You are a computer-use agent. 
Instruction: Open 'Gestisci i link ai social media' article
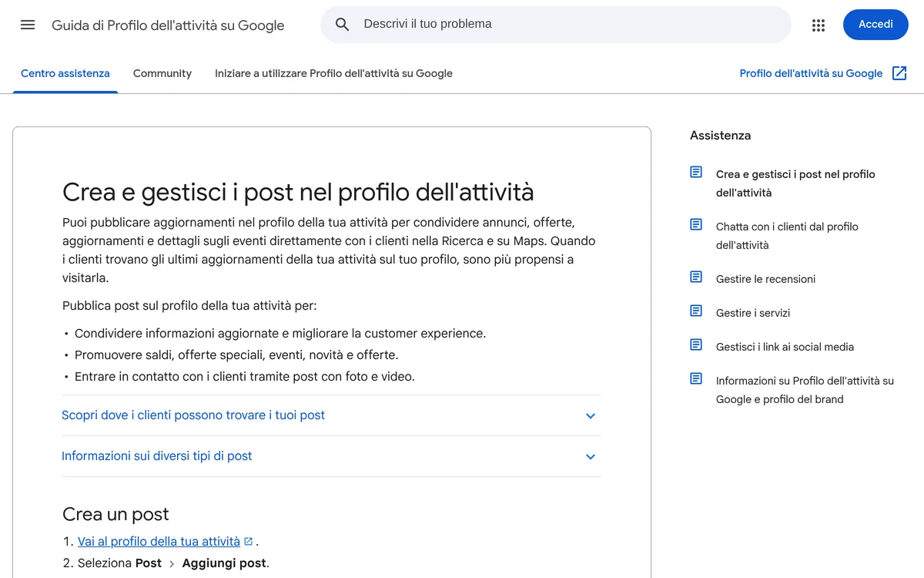point(785,347)
